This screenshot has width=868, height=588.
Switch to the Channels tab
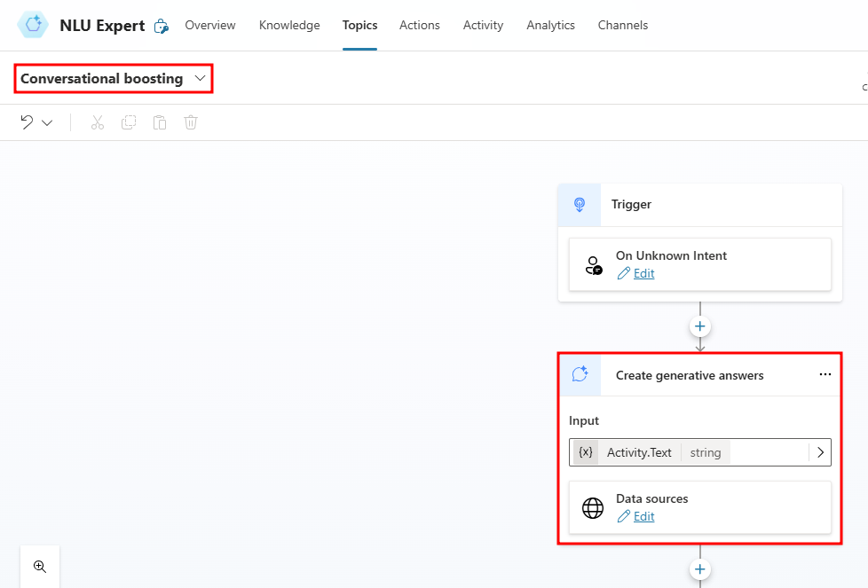[x=622, y=25]
